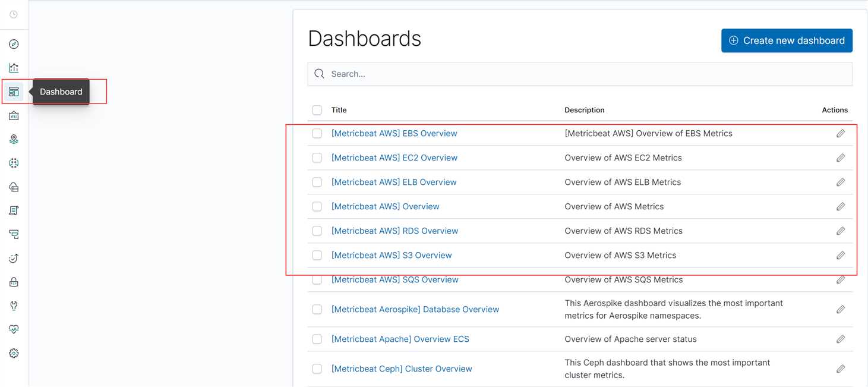Open [Metricbeat Aerospike] Database Overview link
The image size is (868, 387).
coord(415,310)
